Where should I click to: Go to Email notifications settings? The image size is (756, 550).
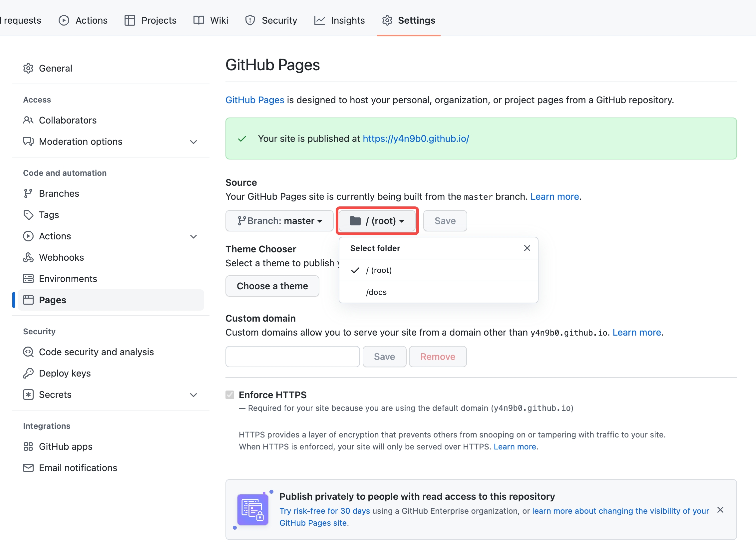111,468
